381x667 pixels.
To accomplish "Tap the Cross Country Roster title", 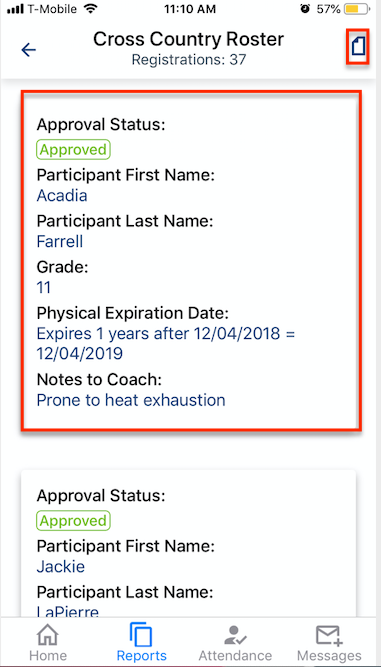I will 188,40.
